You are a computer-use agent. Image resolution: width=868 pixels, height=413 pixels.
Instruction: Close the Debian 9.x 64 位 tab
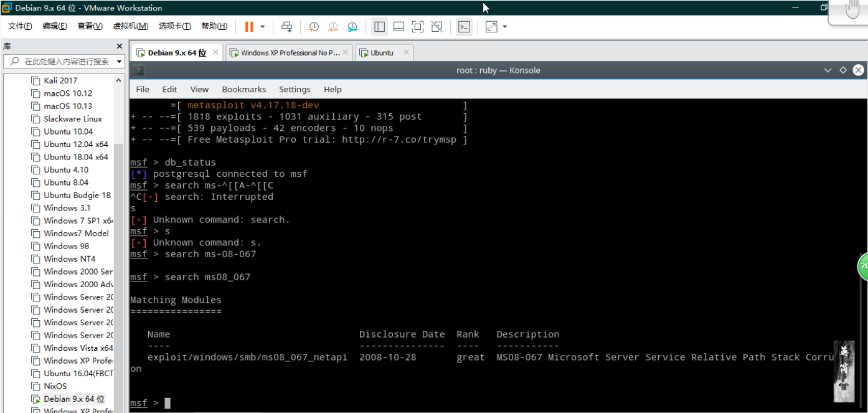[215, 53]
